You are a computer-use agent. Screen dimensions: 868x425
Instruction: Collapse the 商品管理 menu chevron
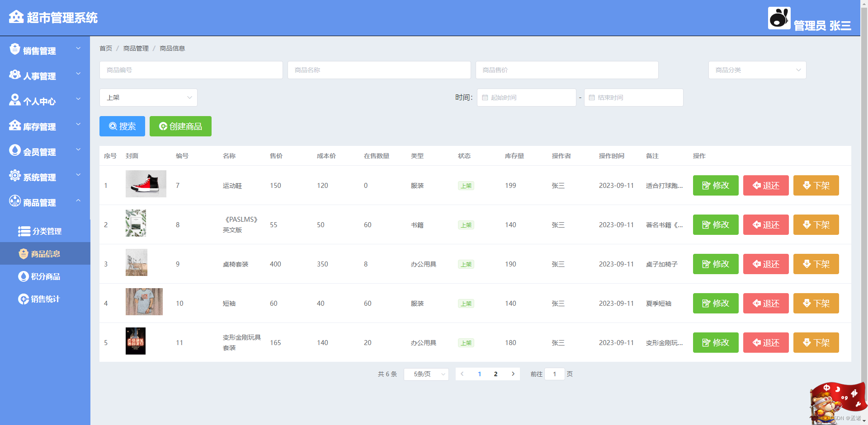[x=78, y=200]
